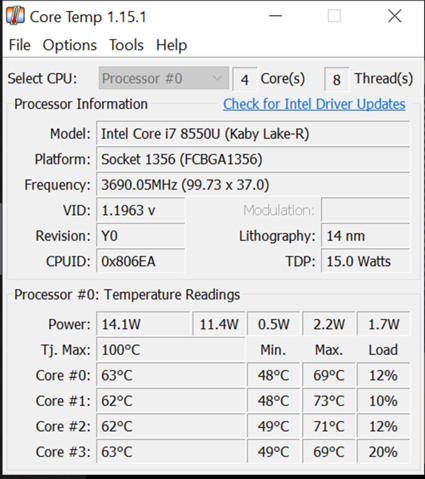This screenshot has height=479, width=425.
Task: Click the 0.5W power reading
Action: click(274, 324)
